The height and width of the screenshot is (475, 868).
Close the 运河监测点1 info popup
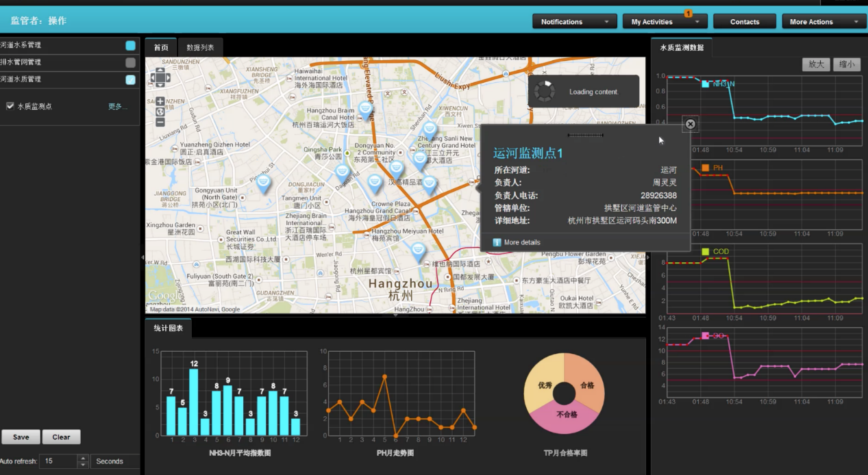click(x=691, y=124)
